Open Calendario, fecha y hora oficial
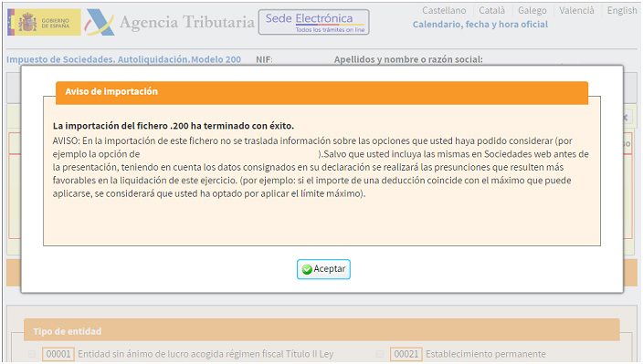643x364 pixels. (480, 25)
